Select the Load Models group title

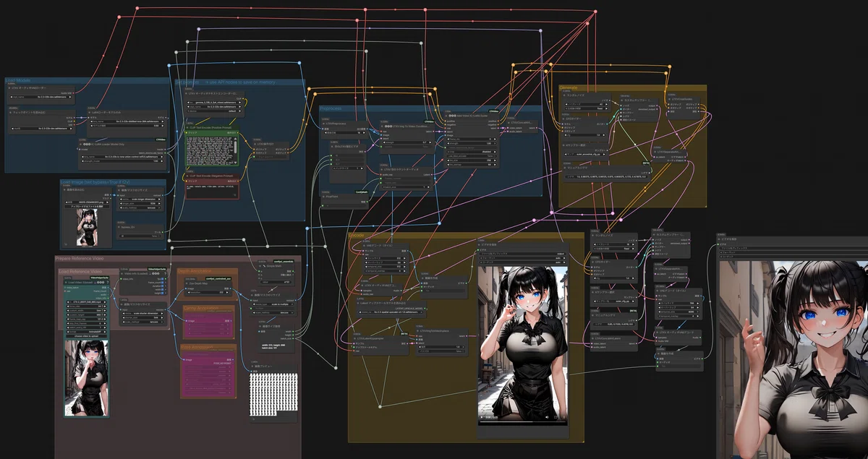[x=18, y=81]
